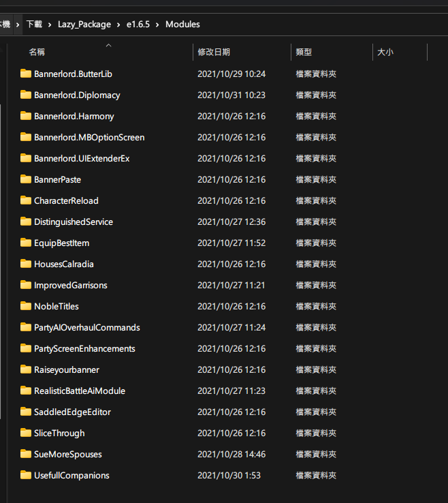Click the UsefullCompanions folder icon
Image resolution: width=448 pixels, height=503 pixels.
(x=26, y=475)
